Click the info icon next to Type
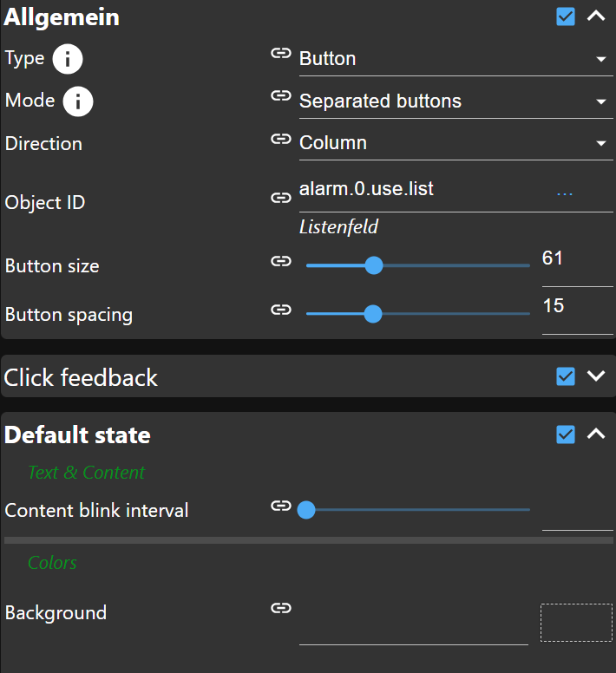Screen dimensions: 616x673 pos(68,59)
